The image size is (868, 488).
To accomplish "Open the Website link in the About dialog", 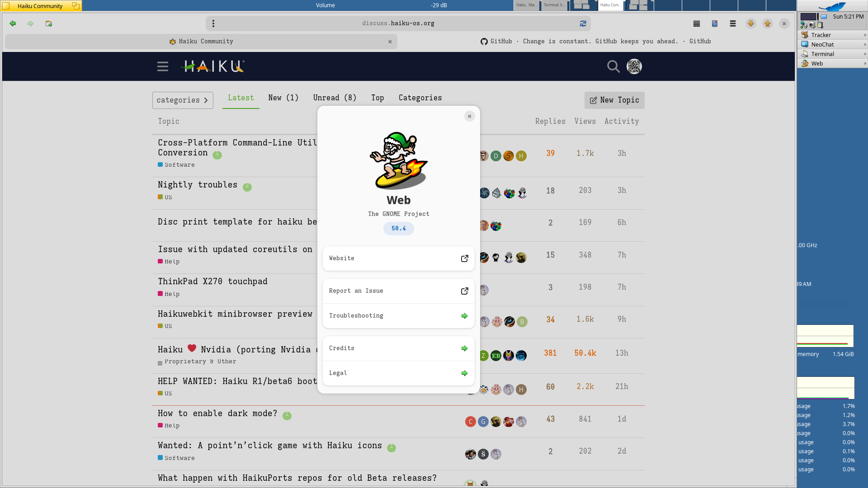I will pos(399,258).
